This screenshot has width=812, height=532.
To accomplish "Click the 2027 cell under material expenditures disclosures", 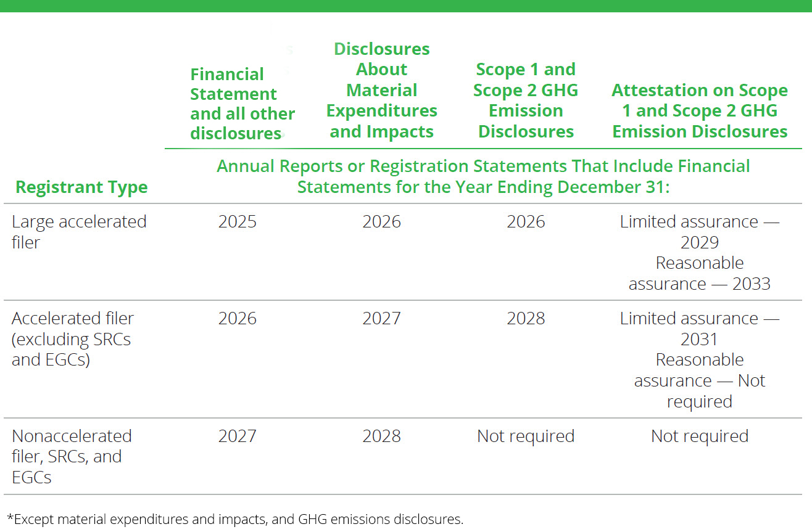I will point(381,318).
